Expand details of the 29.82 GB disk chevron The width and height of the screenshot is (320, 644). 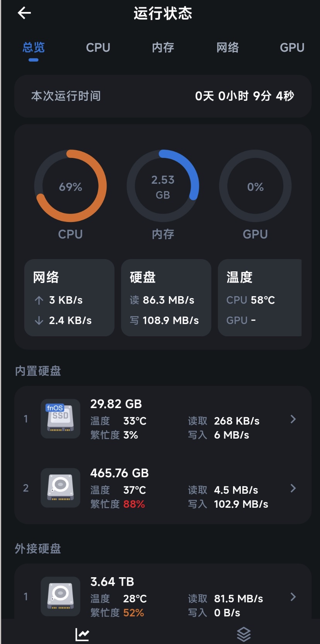[293, 419]
